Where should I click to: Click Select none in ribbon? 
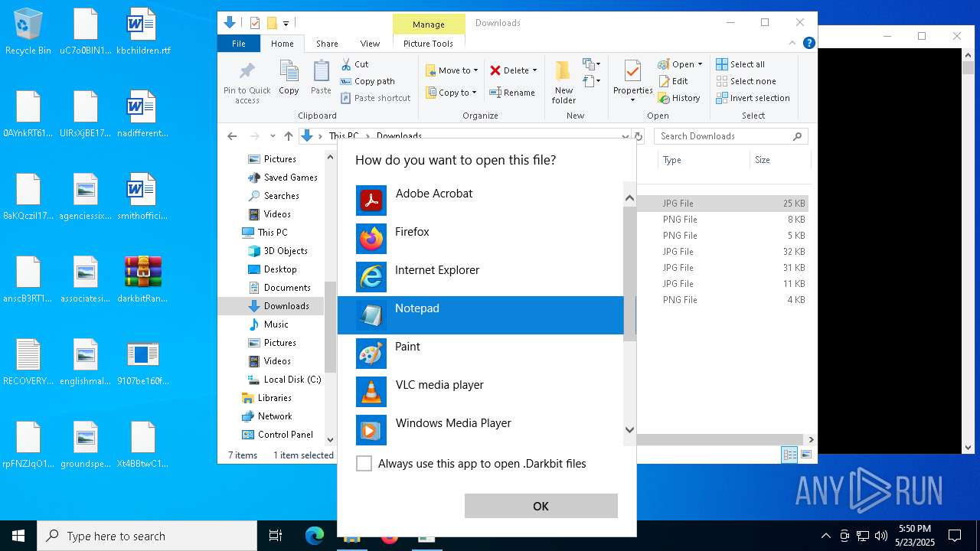746,81
